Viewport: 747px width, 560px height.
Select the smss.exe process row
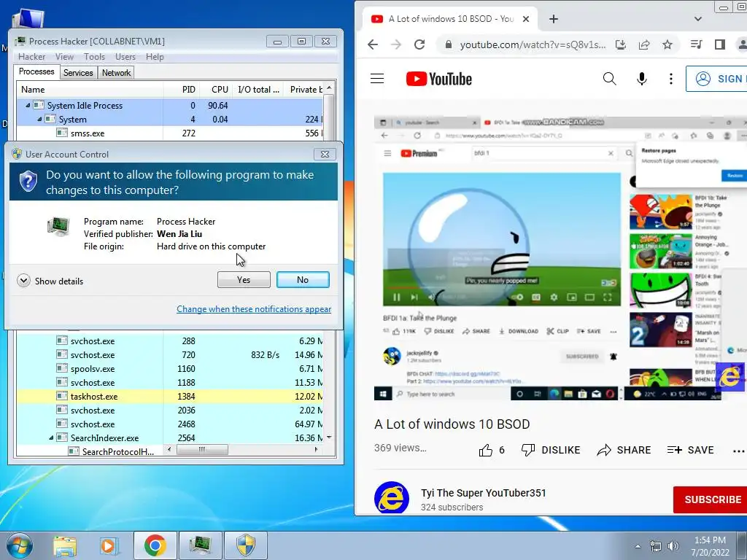click(x=170, y=133)
